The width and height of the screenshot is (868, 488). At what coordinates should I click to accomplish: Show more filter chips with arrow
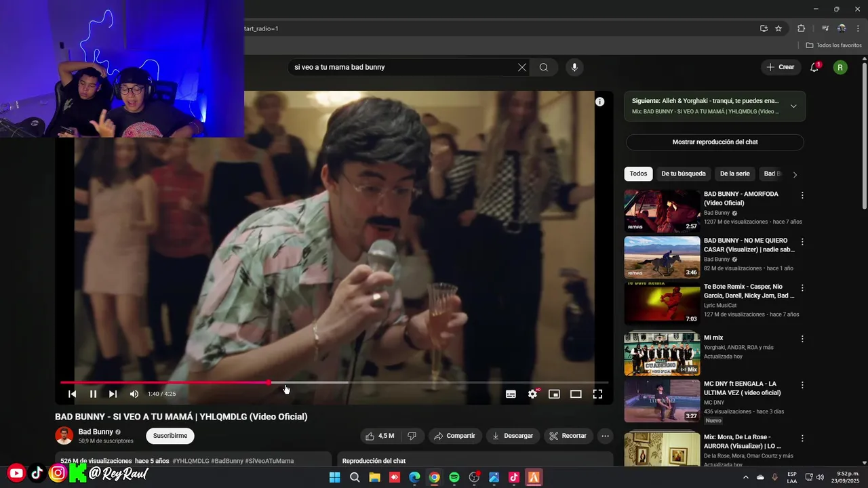click(795, 174)
